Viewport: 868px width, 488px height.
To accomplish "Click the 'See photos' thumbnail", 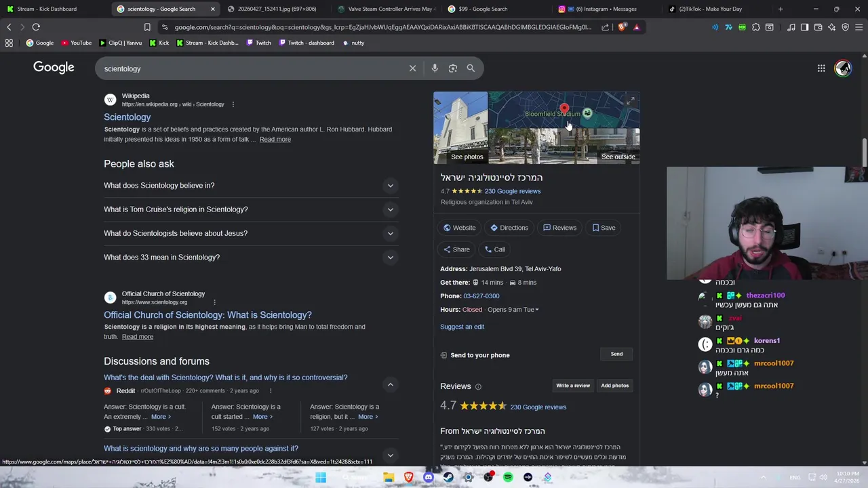I will pos(460,128).
